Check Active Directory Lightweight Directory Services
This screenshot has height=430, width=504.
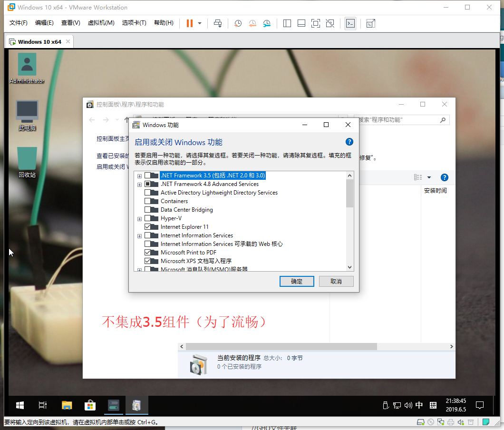147,192
